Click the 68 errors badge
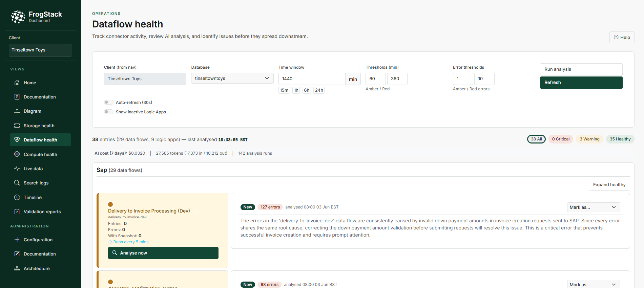This screenshot has height=288, width=644. point(269,285)
